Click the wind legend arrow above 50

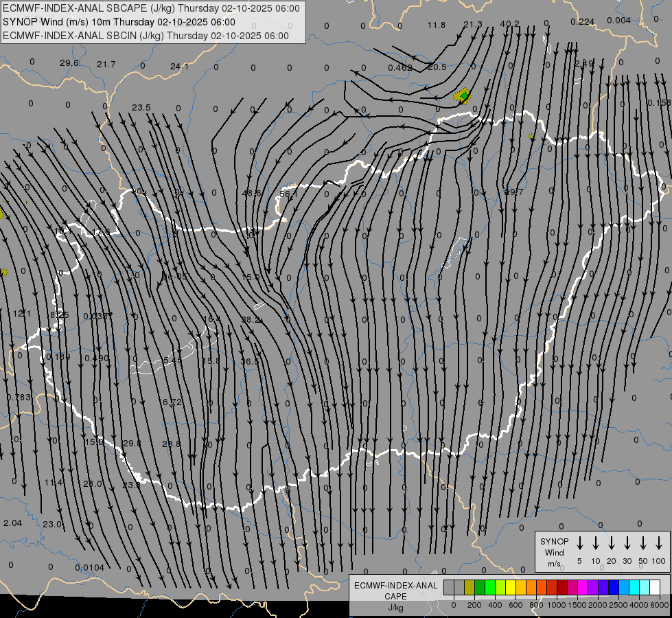coord(643,543)
